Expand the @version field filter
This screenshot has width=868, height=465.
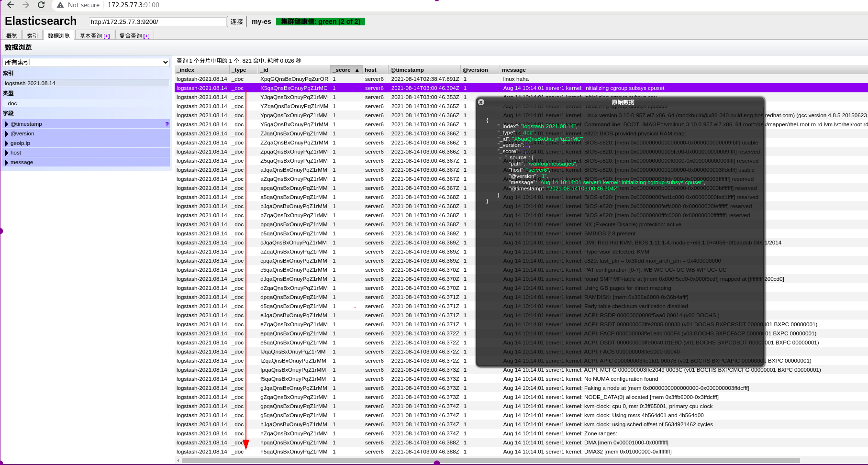point(7,133)
